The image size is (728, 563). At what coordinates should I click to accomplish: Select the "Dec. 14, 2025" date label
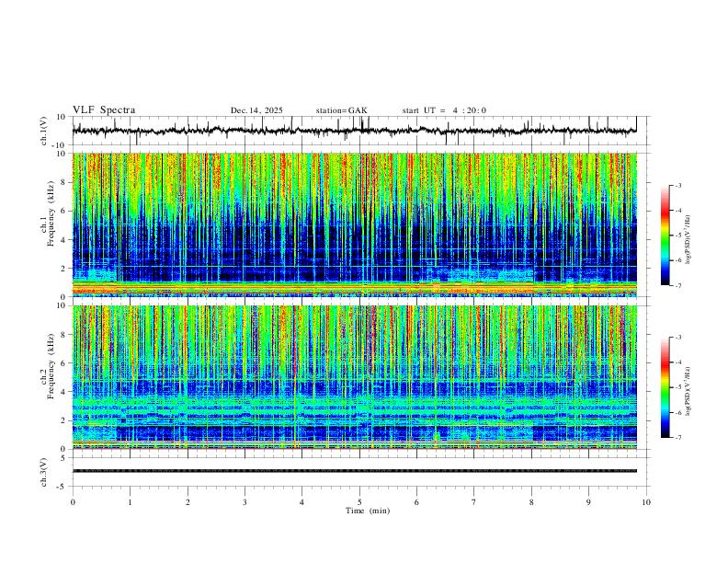pyautogui.click(x=256, y=110)
